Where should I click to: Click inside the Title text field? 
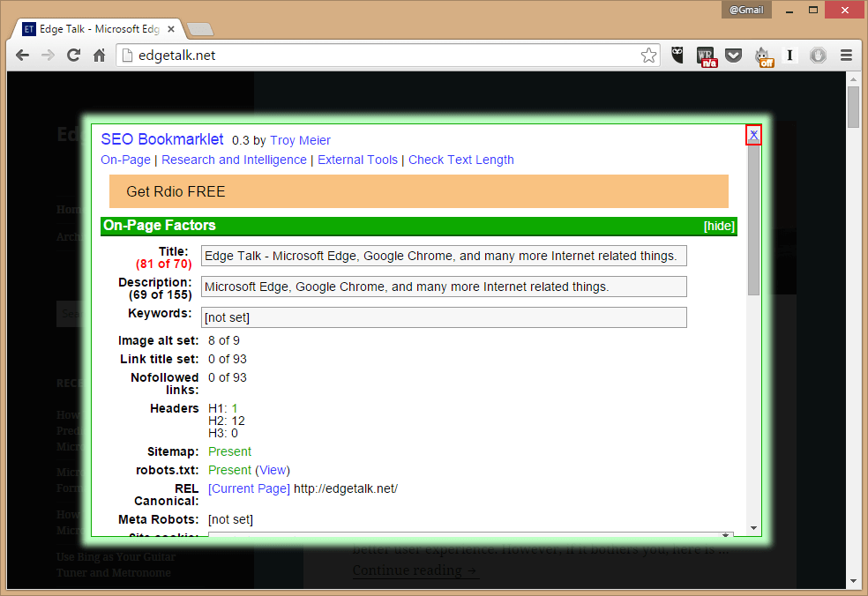click(x=444, y=256)
